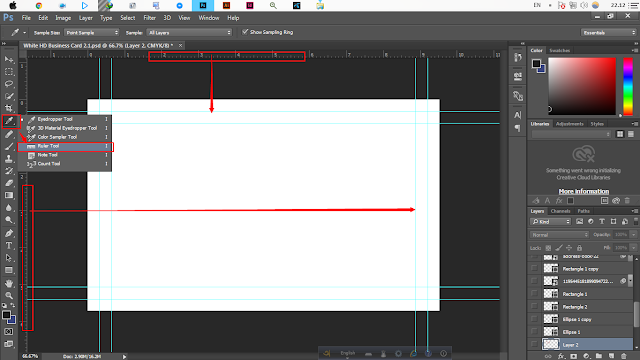Select the Move tool
Viewport: 640px width, 360px height.
9,60
